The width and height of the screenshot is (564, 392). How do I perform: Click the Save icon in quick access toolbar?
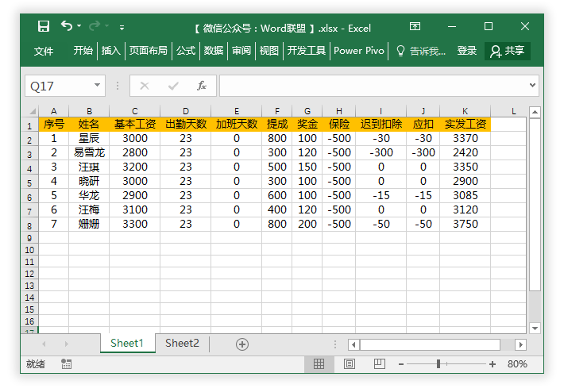44,27
